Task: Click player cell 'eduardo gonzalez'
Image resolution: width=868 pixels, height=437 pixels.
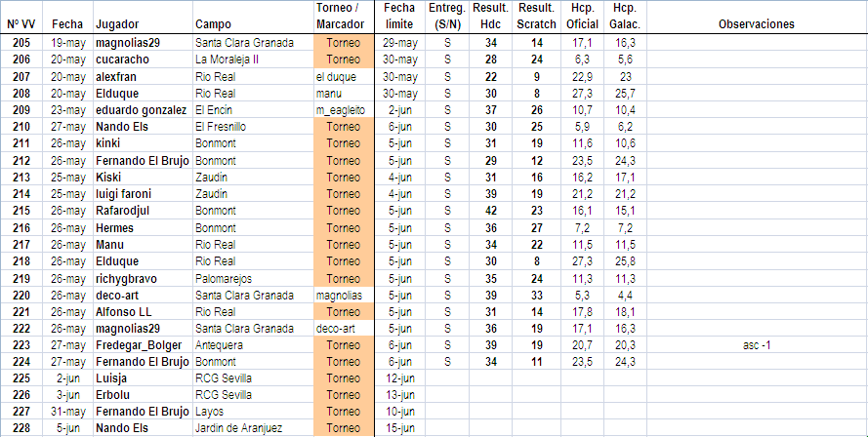Action: tap(141, 110)
